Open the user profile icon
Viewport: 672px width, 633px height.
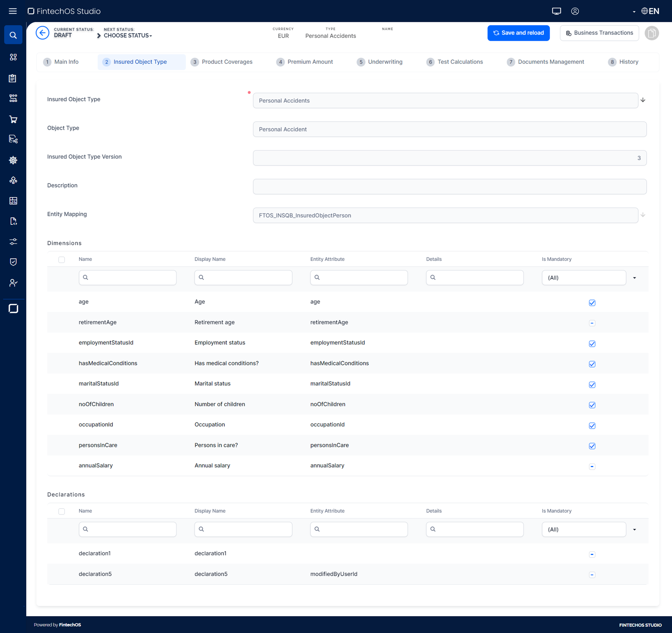coord(575,11)
